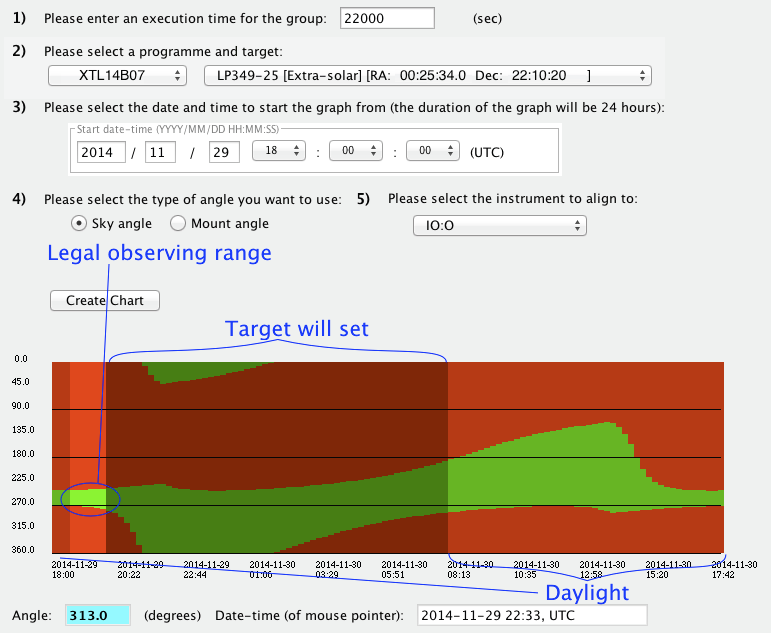Screen dimensions: 771x633
Task: Click the bright green legal observing region
Action: [88, 497]
